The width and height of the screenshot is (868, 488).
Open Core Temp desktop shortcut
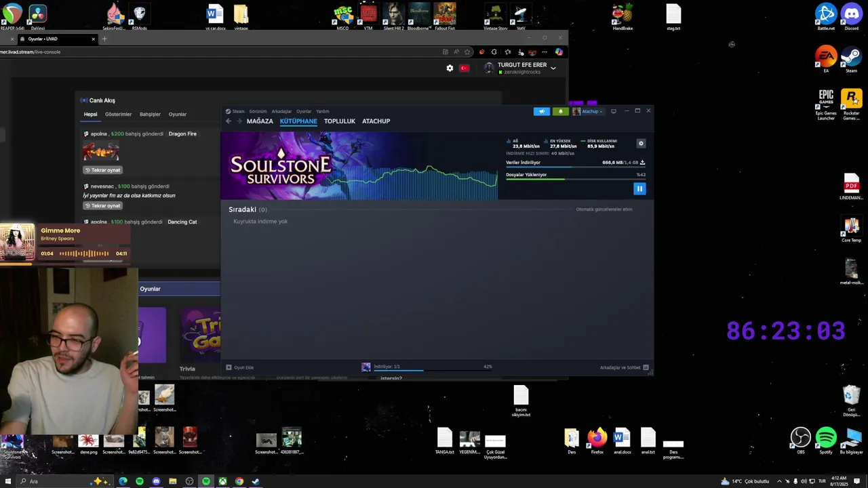pos(851,229)
